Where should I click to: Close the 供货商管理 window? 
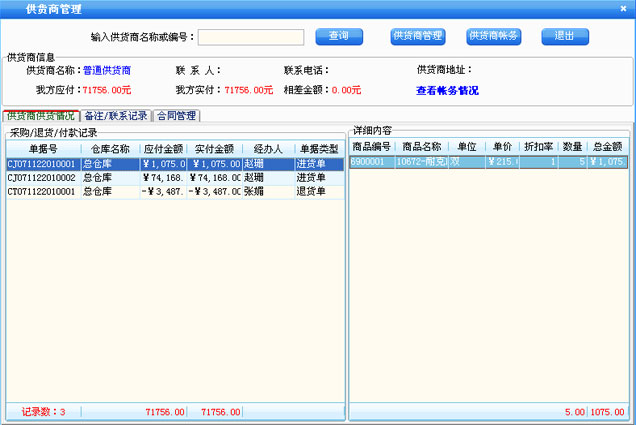point(623,8)
